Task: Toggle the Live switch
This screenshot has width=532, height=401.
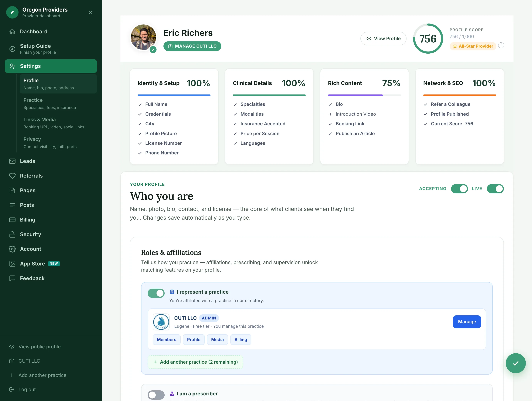Action: [x=495, y=189]
